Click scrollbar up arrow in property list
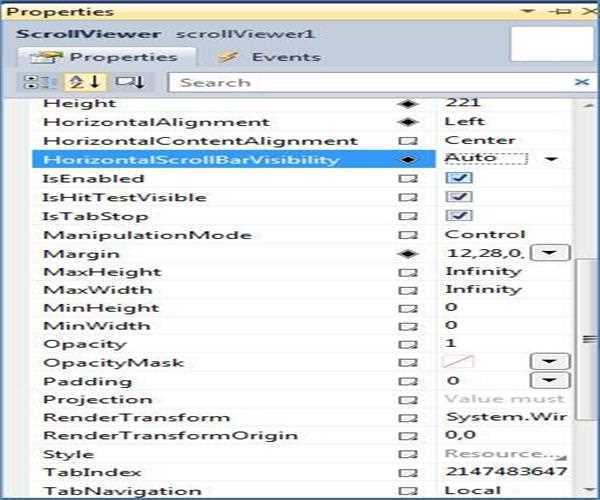Screen dimensions: 600x500 (589, 105)
